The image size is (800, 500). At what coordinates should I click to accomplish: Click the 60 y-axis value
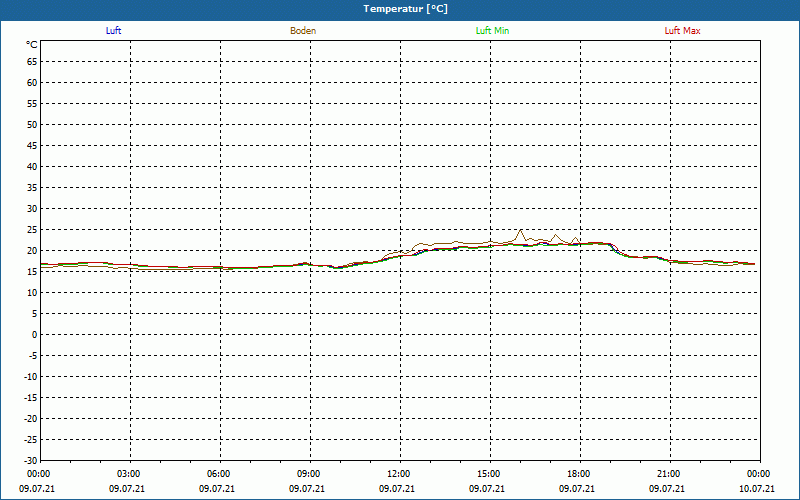(32, 83)
